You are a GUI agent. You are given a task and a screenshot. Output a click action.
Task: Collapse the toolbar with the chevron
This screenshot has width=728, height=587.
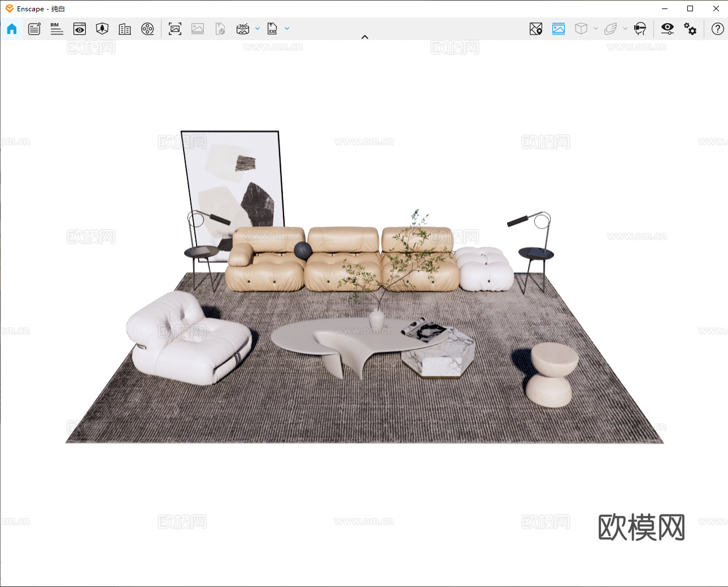pyautogui.click(x=365, y=37)
